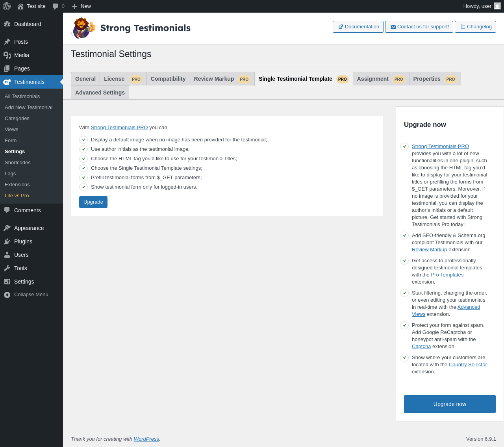504x447 pixels.
Task: Switch to the General settings tab
Action: tap(85, 79)
